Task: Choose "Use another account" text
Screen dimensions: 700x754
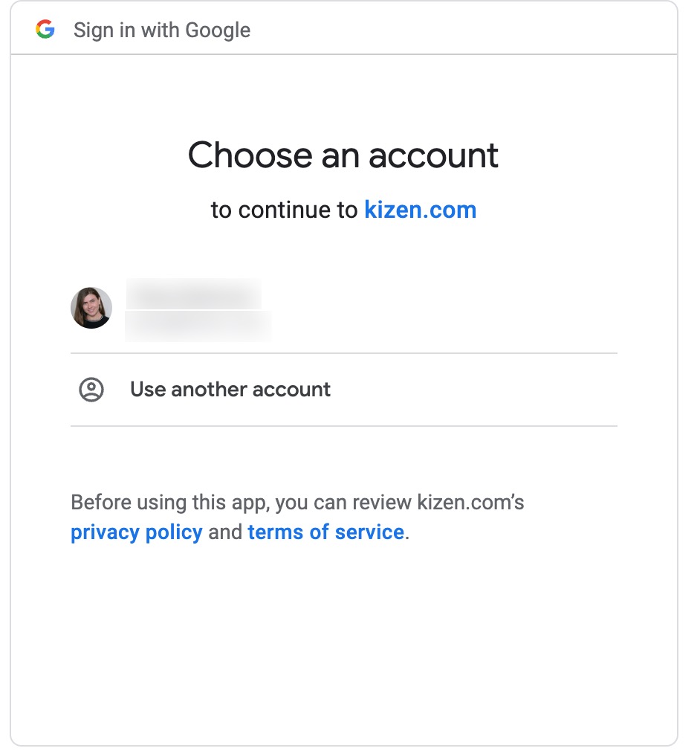Action: pos(230,390)
